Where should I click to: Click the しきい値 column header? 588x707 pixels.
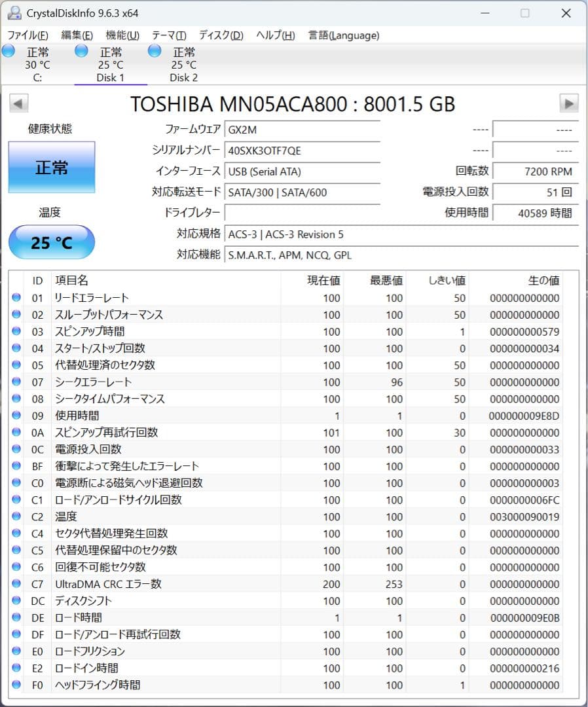pyautogui.click(x=437, y=280)
